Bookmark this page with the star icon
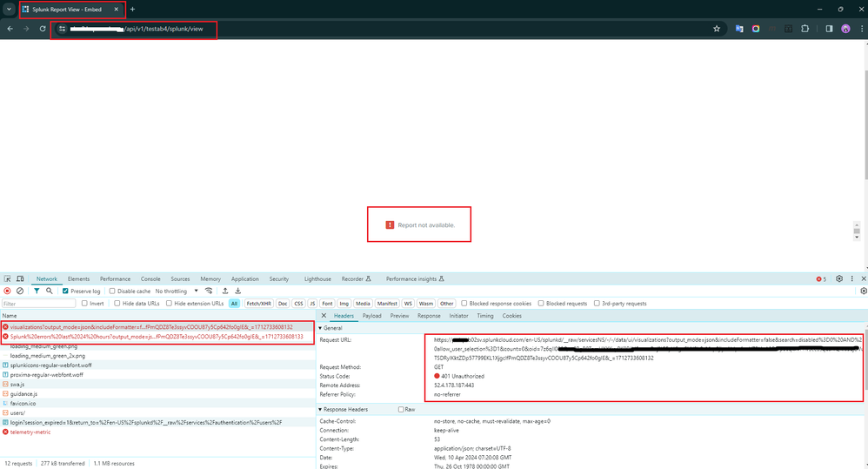This screenshot has width=868, height=469. 717,29
